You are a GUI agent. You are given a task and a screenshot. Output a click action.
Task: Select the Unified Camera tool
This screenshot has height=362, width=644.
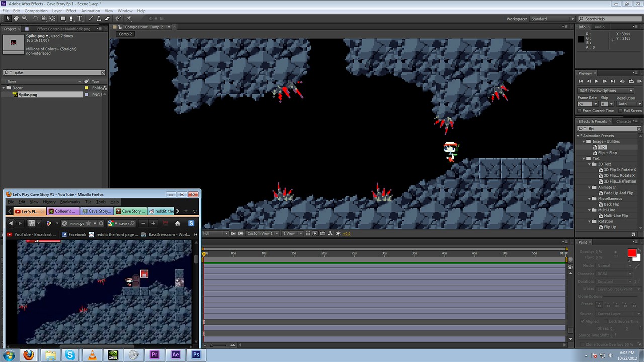(x=44, y=18)
